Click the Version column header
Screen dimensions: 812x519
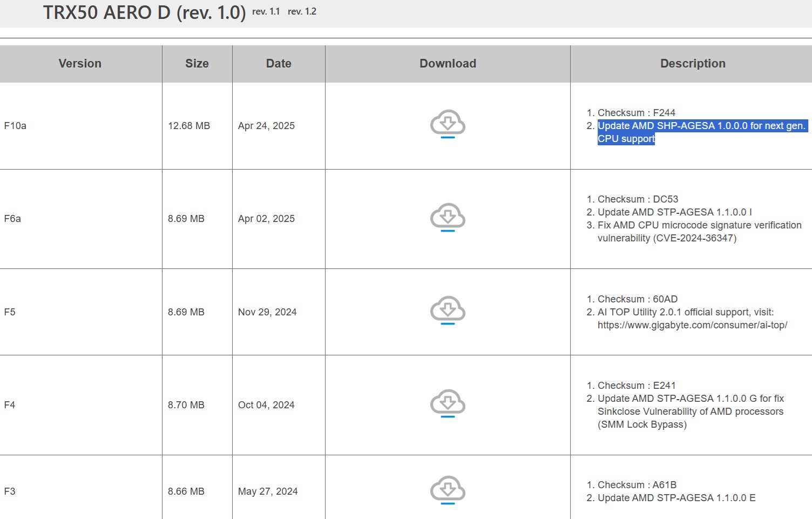coord(80,64)
